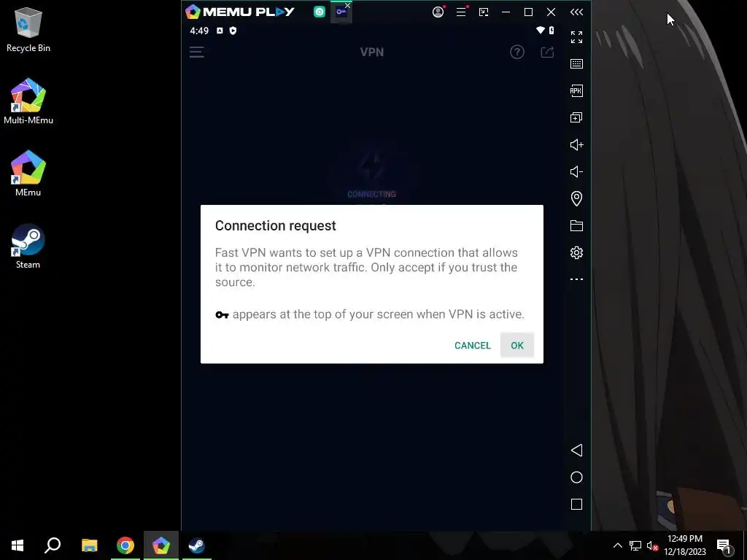Open taskbar search magnifier
Screen dimensions: 747x560
(x=53, y=545)
